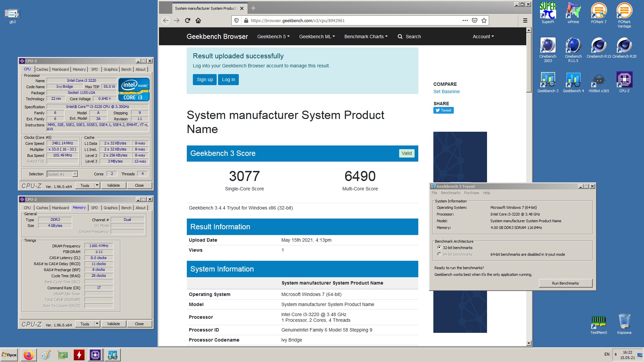Open a new browser tab
644x362 pixels.
253,8
